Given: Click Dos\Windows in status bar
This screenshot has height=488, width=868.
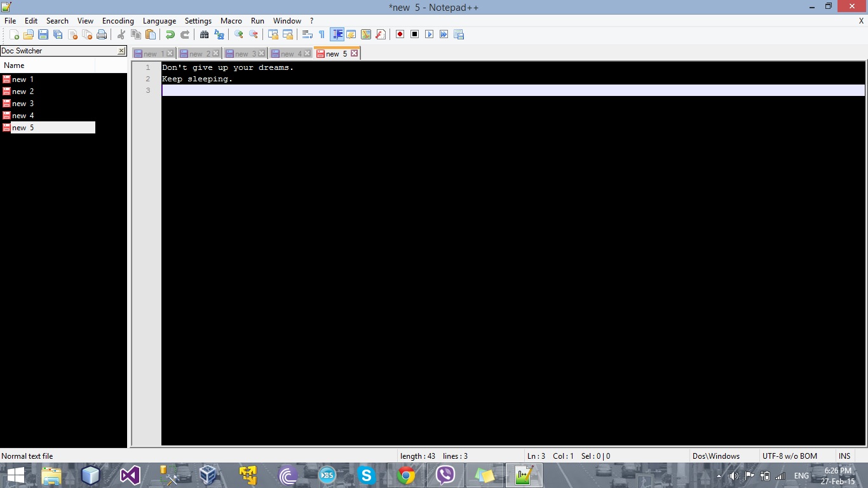Looking at the screenshot, I should [716, 456].
